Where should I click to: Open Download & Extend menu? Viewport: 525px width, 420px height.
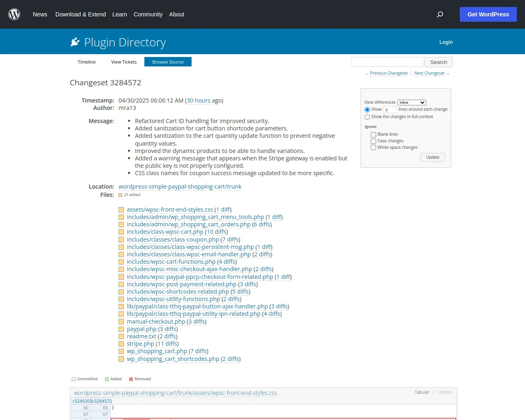(x=80, y=14)
